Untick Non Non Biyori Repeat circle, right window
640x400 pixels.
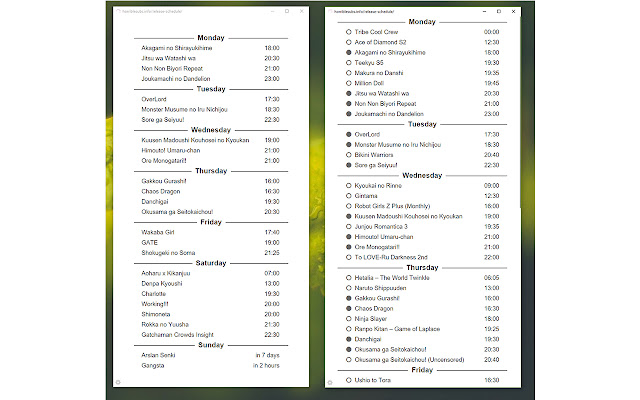(349, 104)
